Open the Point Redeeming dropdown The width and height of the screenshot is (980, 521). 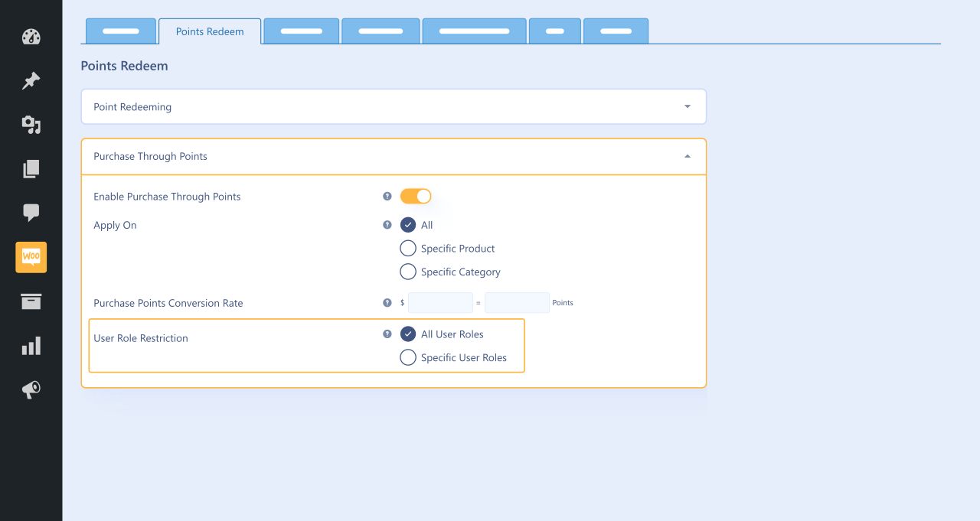tap(687, 106)
